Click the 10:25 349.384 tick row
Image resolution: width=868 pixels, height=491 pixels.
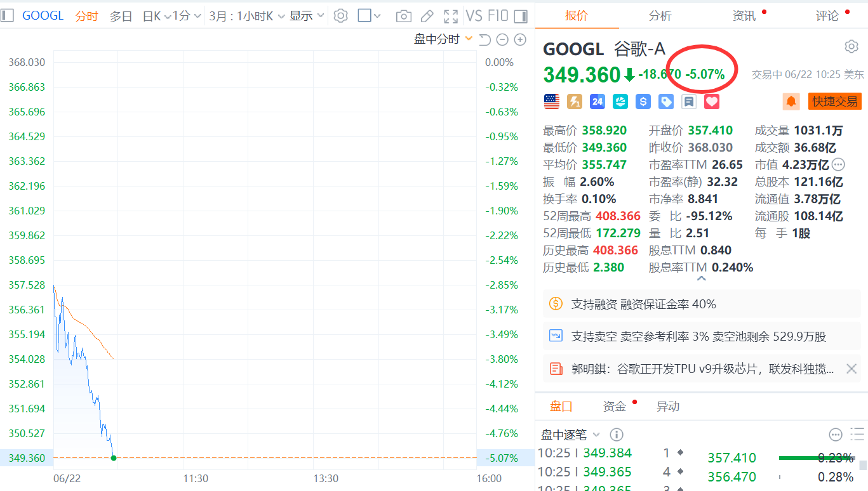pyautogui.click(x=612, y=453)
